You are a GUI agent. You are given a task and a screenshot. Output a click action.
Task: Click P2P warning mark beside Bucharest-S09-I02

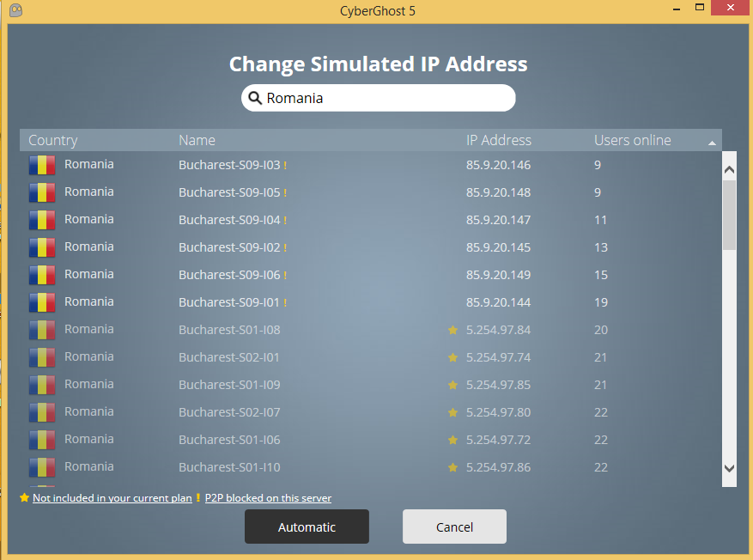click(285, 247)
